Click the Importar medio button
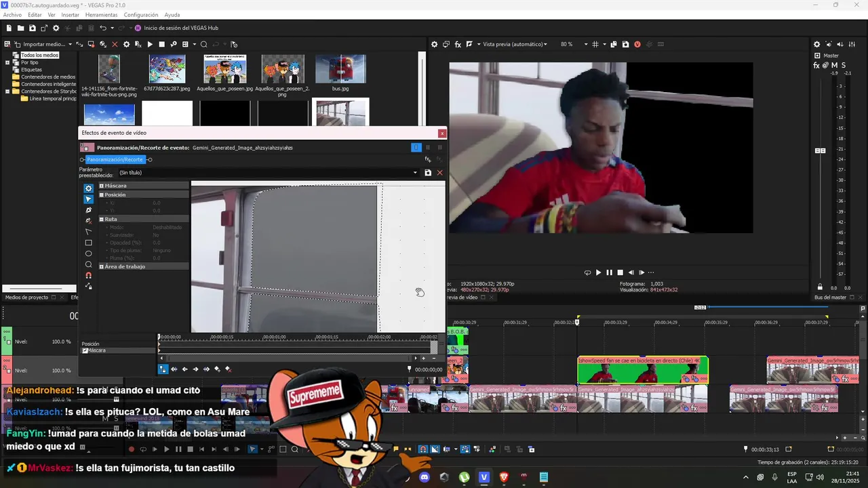The height and width of the screenshot is (488, 868). pyautogui.click(x=40, y=44)
